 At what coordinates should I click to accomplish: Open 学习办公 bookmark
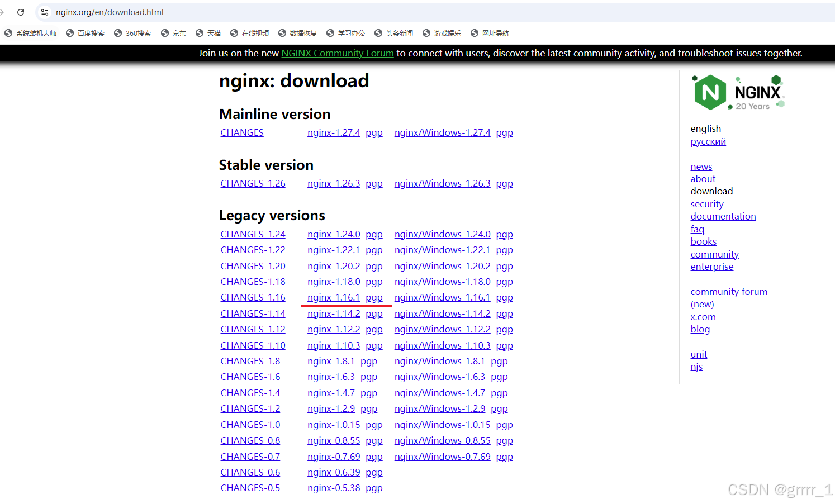(x=346, y=33)
